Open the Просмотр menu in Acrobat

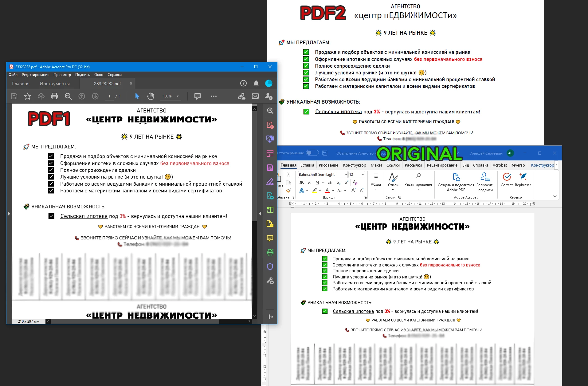tap(62, 75)
